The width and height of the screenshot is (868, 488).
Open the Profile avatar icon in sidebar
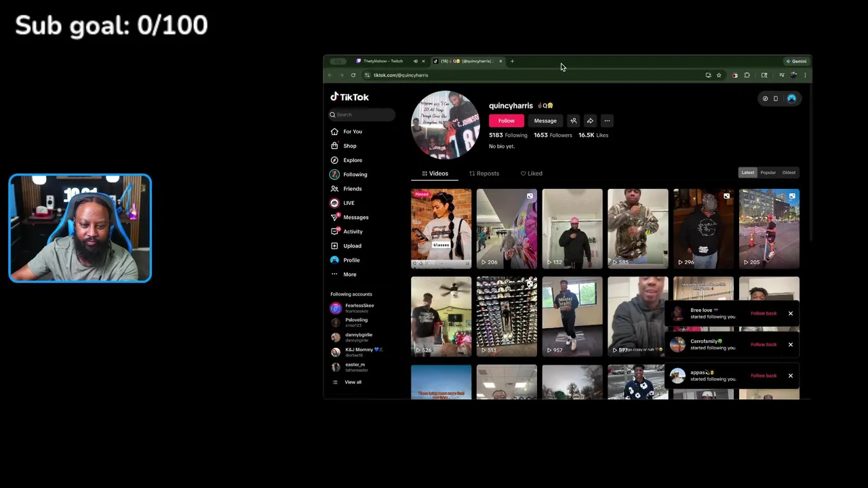tap(334, 260)
